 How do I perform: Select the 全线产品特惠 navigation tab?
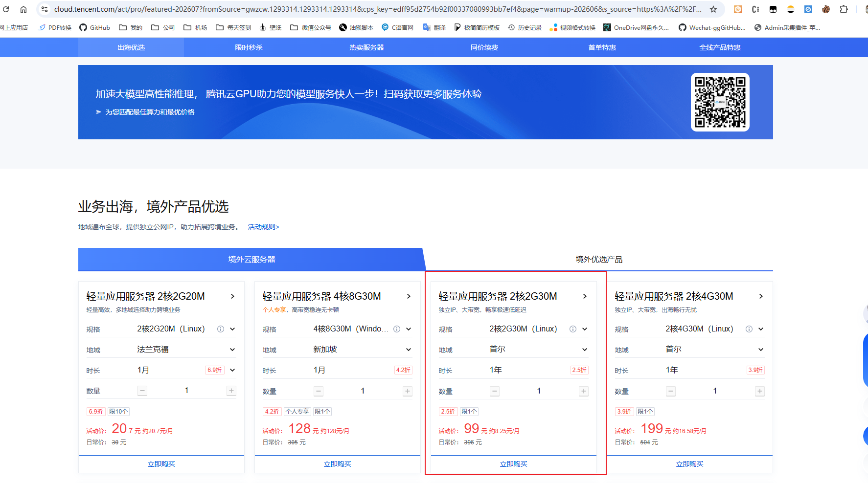point(720,47)
